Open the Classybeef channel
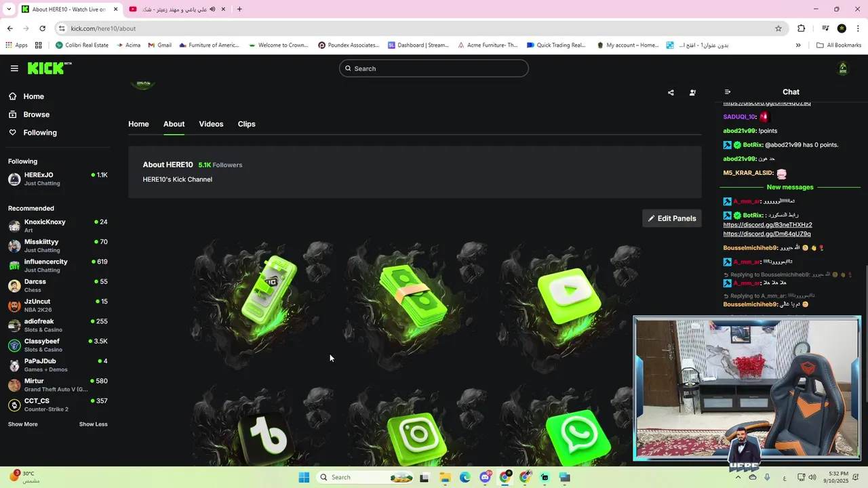The height and width of the screenshot is (488, 868). [x=58, y=345]
